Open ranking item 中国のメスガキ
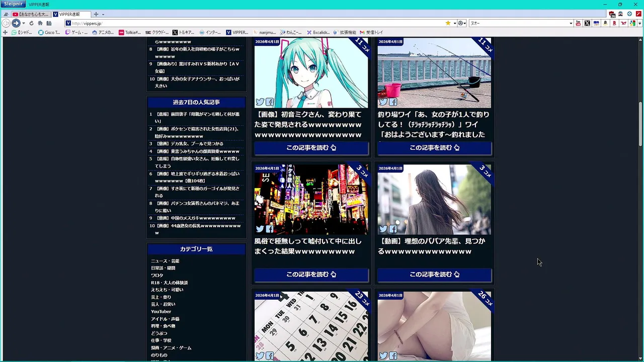This screenshot has width=644, height=362. (x=195, y=218)
